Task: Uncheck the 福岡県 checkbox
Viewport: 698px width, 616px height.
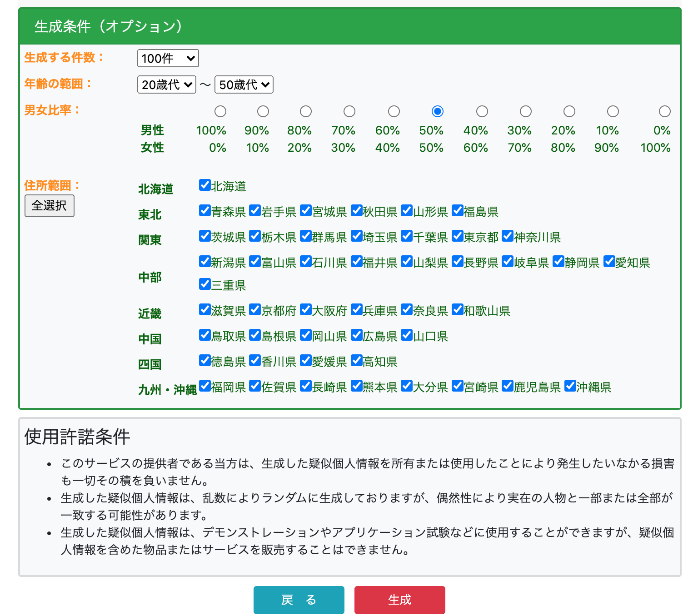Action: coord(204,386)
